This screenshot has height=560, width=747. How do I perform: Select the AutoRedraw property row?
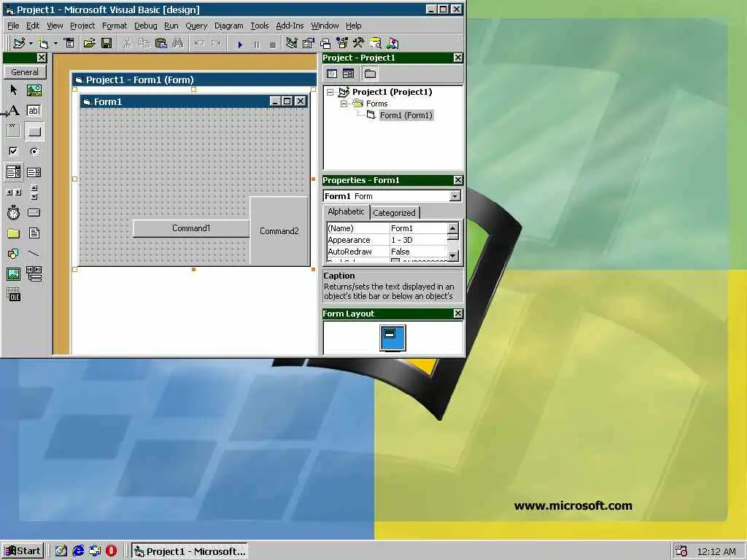click(387, 252)
